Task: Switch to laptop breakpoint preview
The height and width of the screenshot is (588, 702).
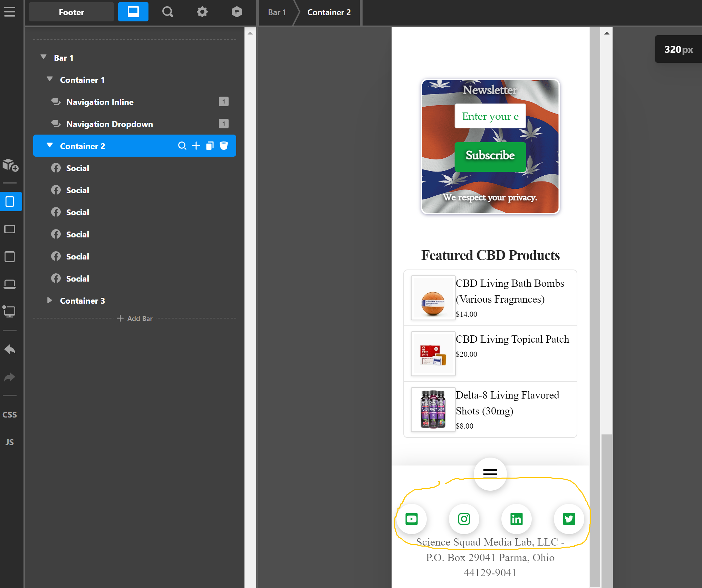Action: click(10, 284)
